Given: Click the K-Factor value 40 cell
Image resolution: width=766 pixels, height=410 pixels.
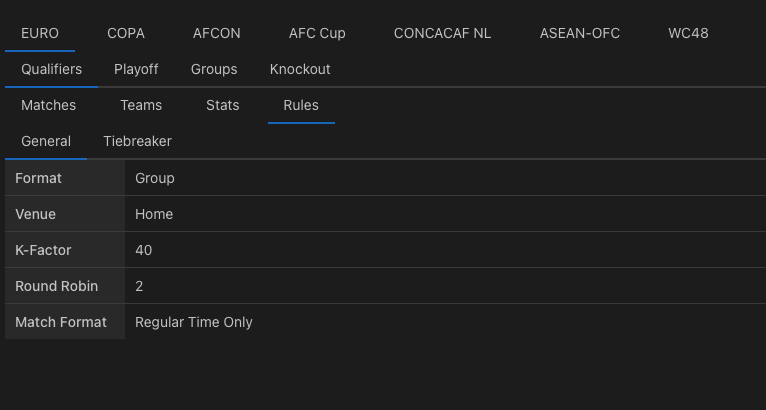Looking at the screenshot, I should point(446,250).
